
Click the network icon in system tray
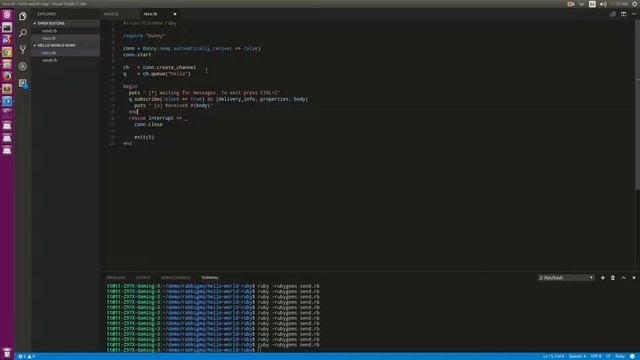pyautogui.click(x=582, y=4)
